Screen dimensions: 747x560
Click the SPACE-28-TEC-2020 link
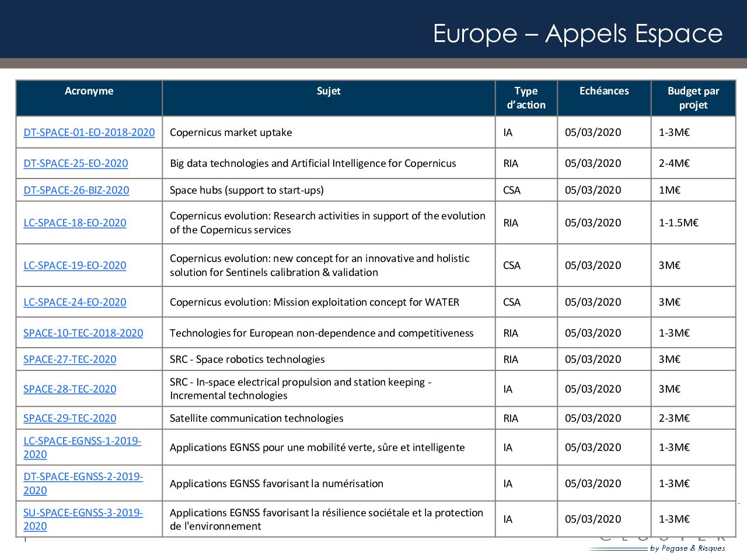click(x=69, y=389)
